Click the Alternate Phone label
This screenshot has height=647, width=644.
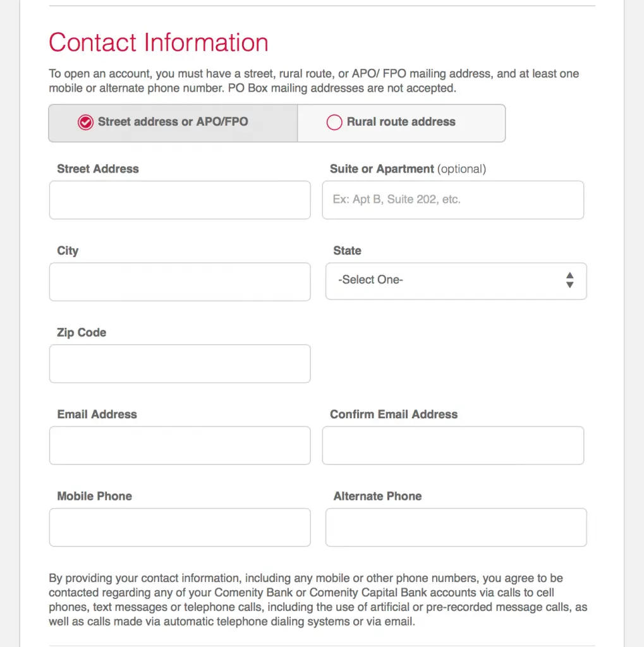coord(377,496)
